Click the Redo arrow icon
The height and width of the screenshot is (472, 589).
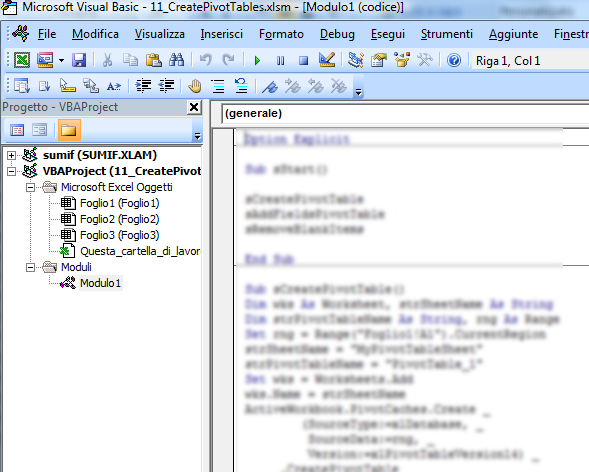tap(228, 60)
